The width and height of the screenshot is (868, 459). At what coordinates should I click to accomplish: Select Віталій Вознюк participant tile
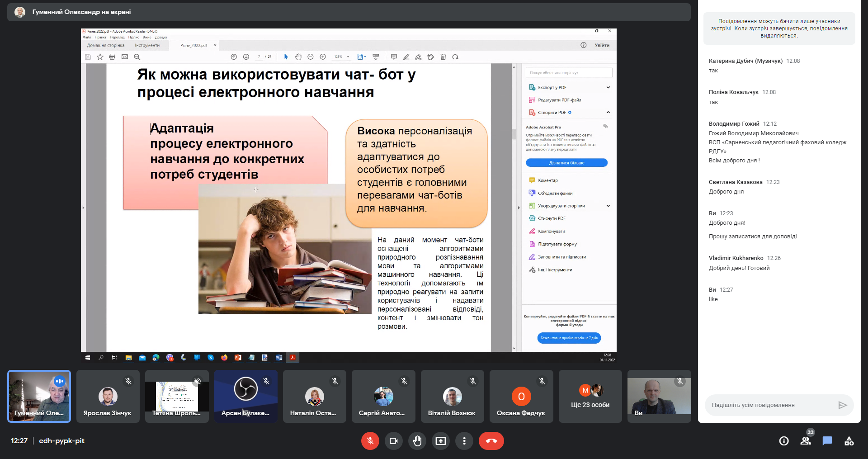453,397
